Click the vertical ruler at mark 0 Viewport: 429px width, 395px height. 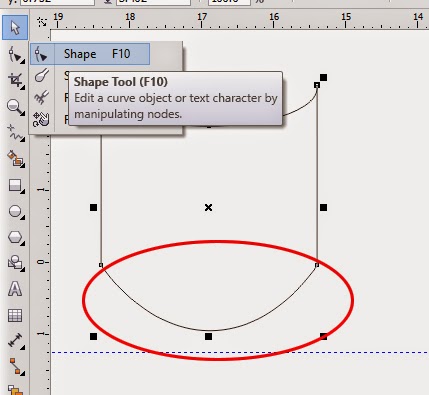click(x=42, y=262)
